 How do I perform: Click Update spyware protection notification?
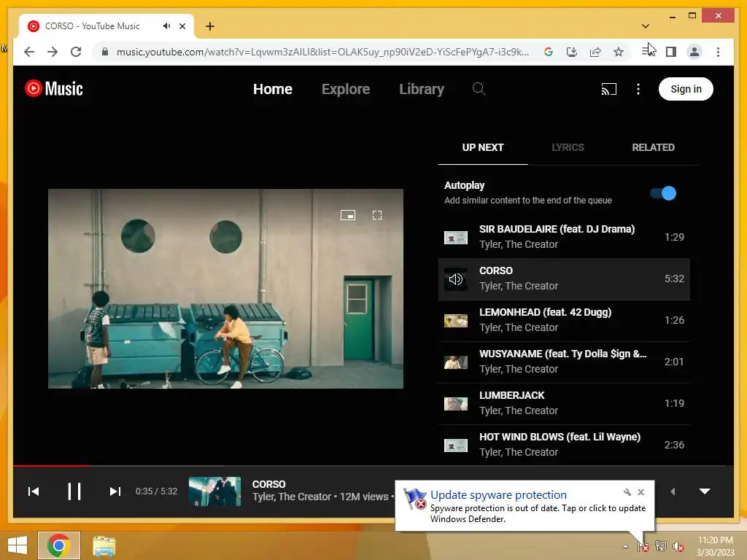click(x=525, y=506)
